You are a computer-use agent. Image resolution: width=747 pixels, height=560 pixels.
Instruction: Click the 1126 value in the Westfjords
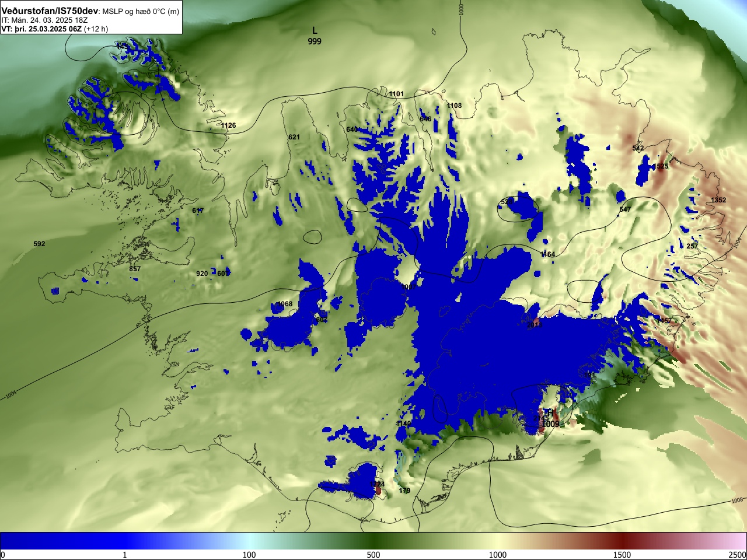click(x=229, y=125)
